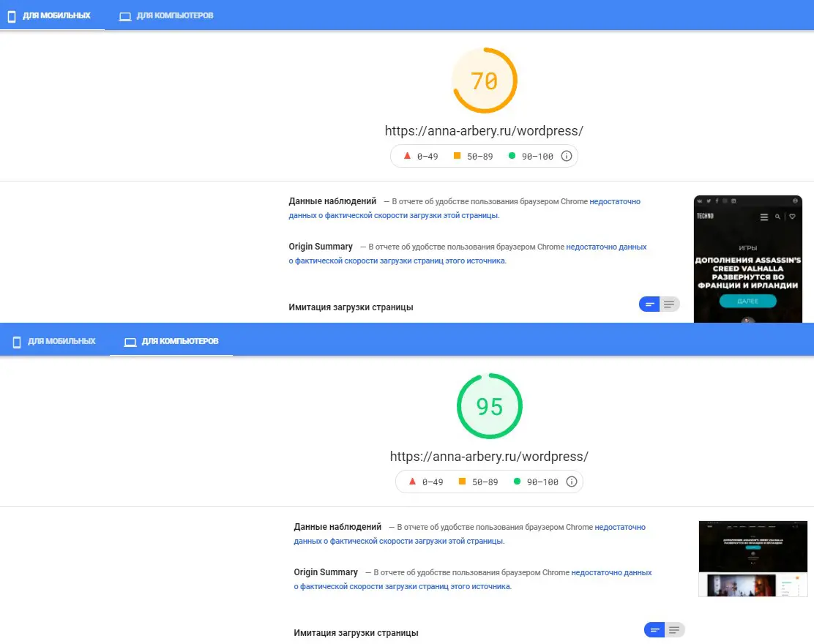Switch to compact view toggle beside the mobile screenshot
This screenshot has height=644, width=814.
(x=649, y=304)
